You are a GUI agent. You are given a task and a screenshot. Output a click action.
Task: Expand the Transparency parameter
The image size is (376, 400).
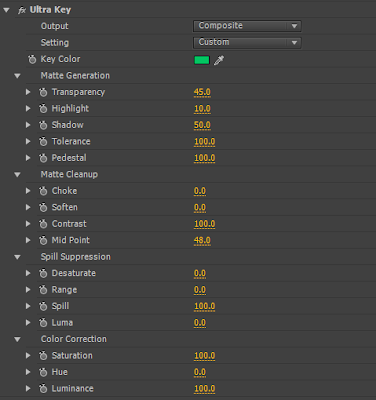tap(28, 92)
